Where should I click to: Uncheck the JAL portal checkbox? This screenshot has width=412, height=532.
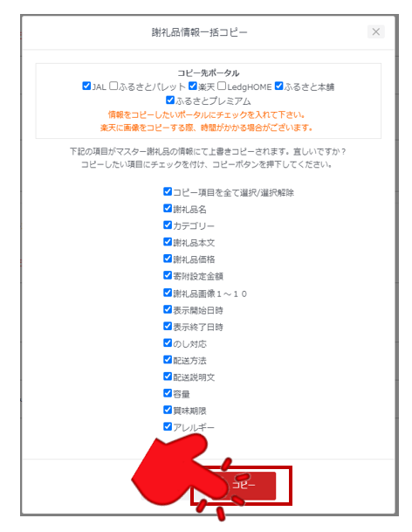(86, 86)
